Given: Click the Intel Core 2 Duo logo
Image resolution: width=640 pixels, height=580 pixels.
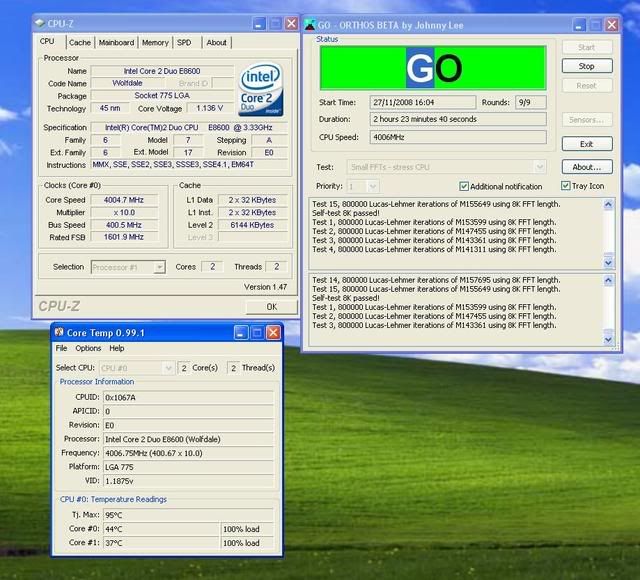Looking at the screenshot, I should [x=260, y=89].
